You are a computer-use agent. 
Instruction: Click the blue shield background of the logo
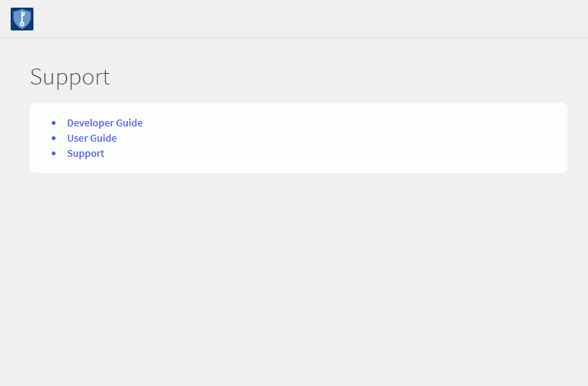pos(16,16)
